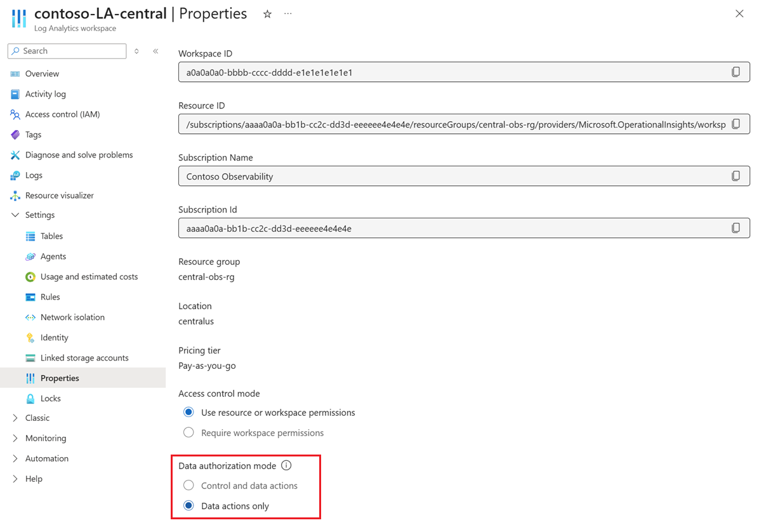Select Data actions only option
The height and width of the screenshot is (532, 759).
click(x=188, y=506)
